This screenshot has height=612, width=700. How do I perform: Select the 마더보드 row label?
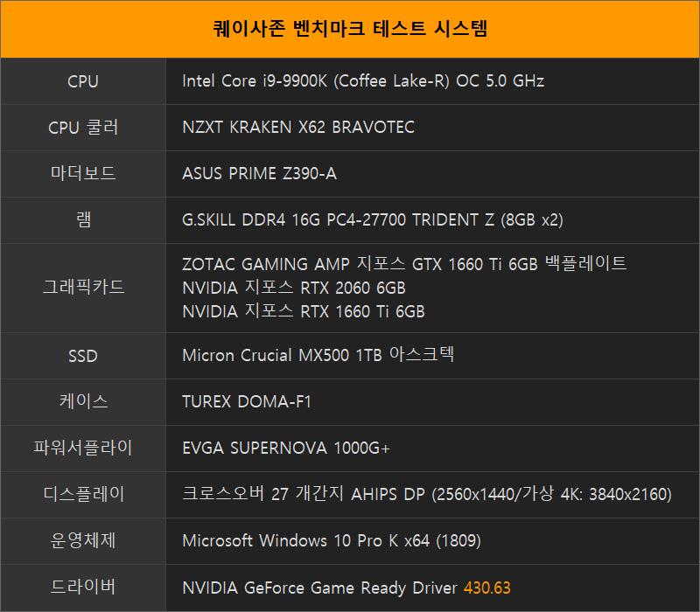click(x=83, y=173)
